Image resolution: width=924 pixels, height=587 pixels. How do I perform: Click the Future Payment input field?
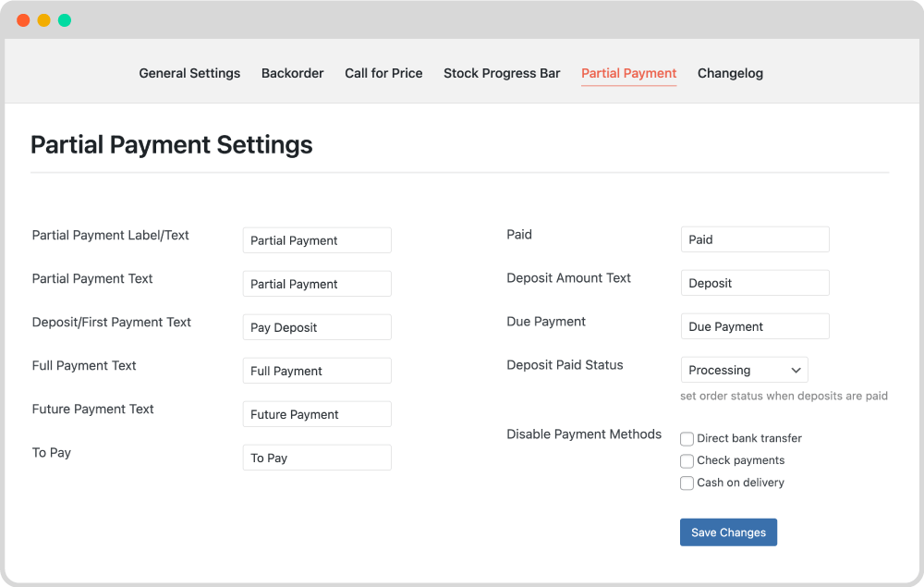(x=317, y=414)
